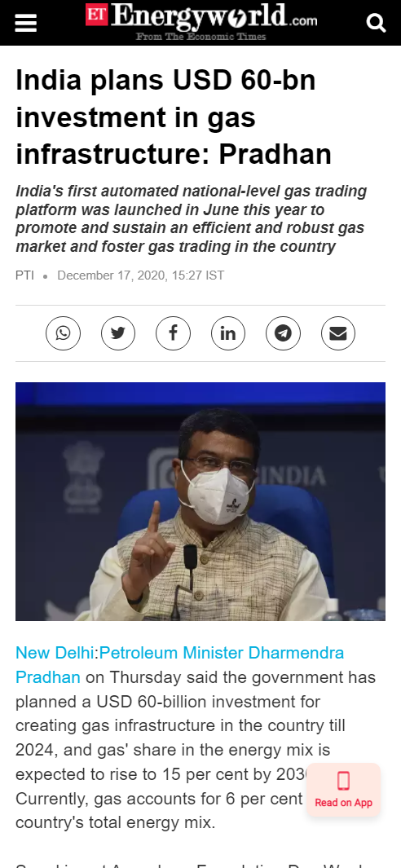
Task: Open site search via magnifier icon
Action: (x=376, y=24)
